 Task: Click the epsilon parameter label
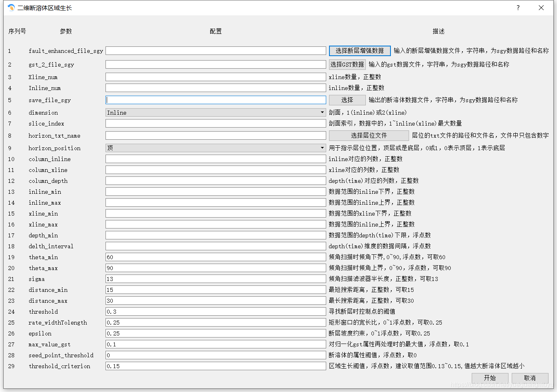pyautogui.click(x=40, y=333)
